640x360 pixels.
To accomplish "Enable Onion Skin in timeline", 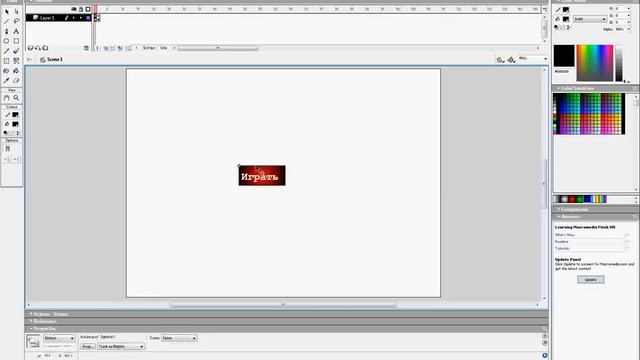I will click(x=106, y=48).
